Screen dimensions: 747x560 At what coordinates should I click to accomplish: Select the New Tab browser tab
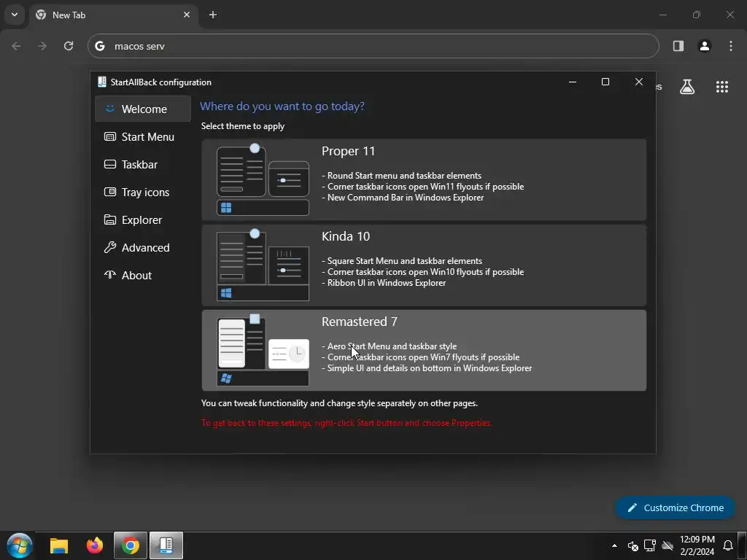(113, 15)
